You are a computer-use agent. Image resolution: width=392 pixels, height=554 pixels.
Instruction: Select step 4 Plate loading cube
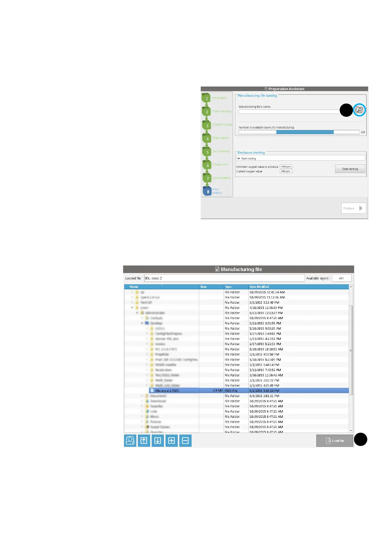pos(207,138)
